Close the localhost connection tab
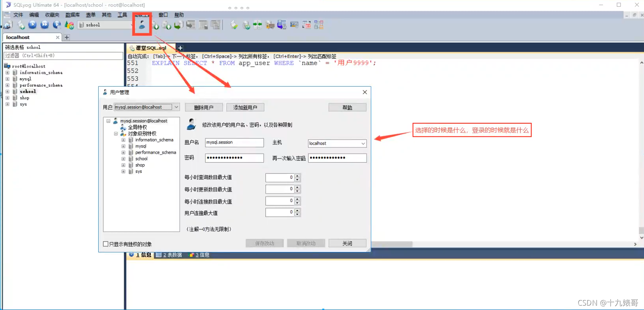This screenshot has height=310, width=644. [x=58, y=37]
